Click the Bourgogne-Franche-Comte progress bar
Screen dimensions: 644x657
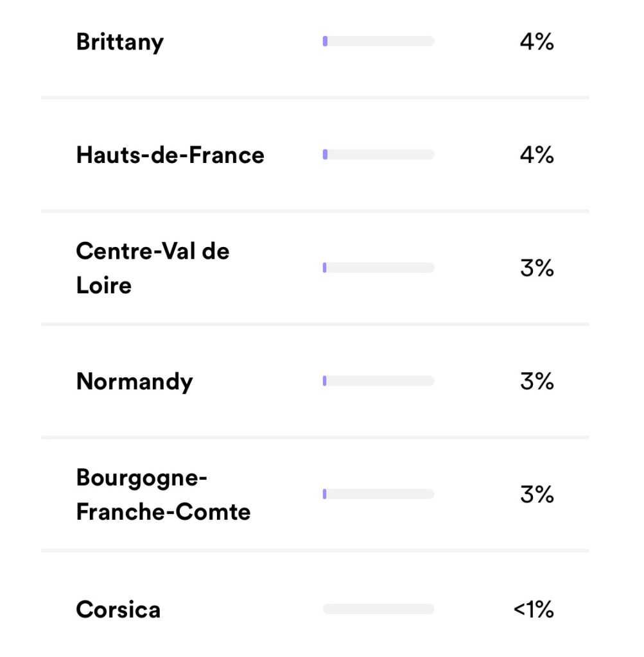point(378,494)
